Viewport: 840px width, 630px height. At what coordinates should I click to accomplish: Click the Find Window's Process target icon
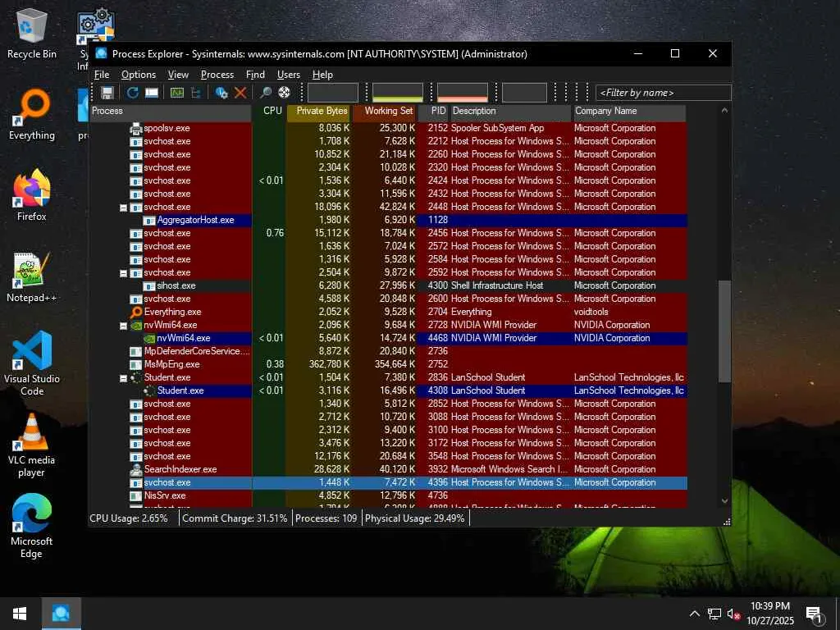285,93
